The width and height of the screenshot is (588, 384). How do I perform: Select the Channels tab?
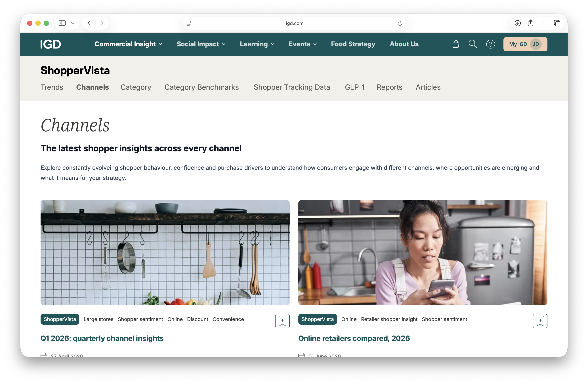click(92, 87)
